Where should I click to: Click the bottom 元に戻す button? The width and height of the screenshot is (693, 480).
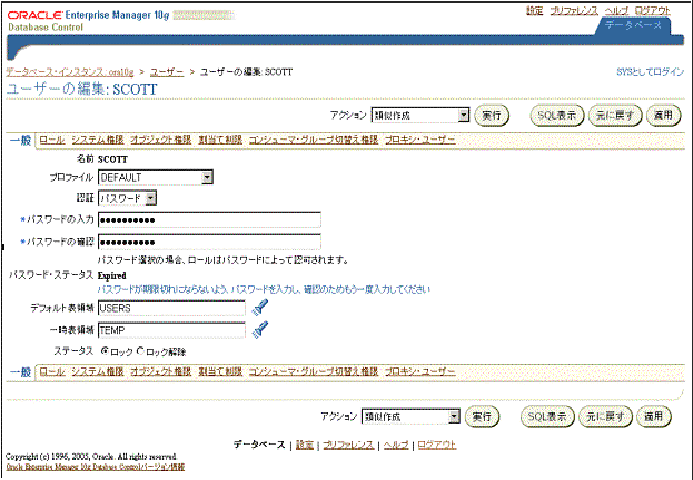[605, 416]
